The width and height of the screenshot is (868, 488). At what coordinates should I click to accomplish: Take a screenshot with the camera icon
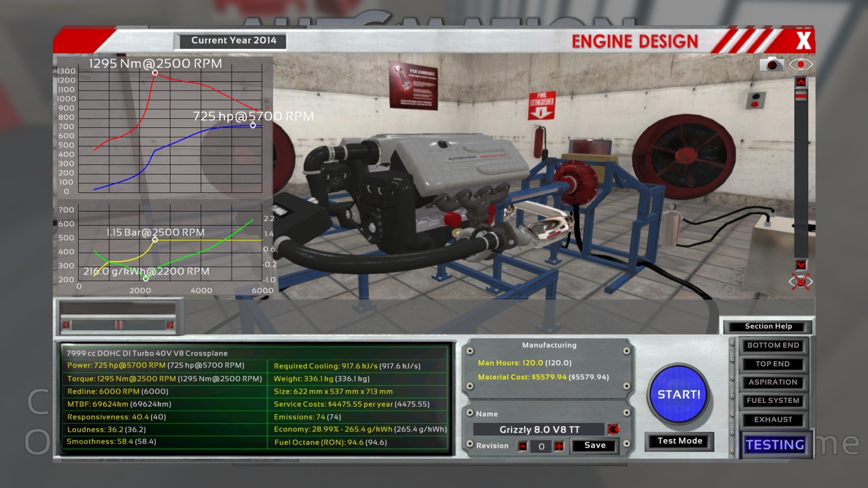(x=771, y=65)
